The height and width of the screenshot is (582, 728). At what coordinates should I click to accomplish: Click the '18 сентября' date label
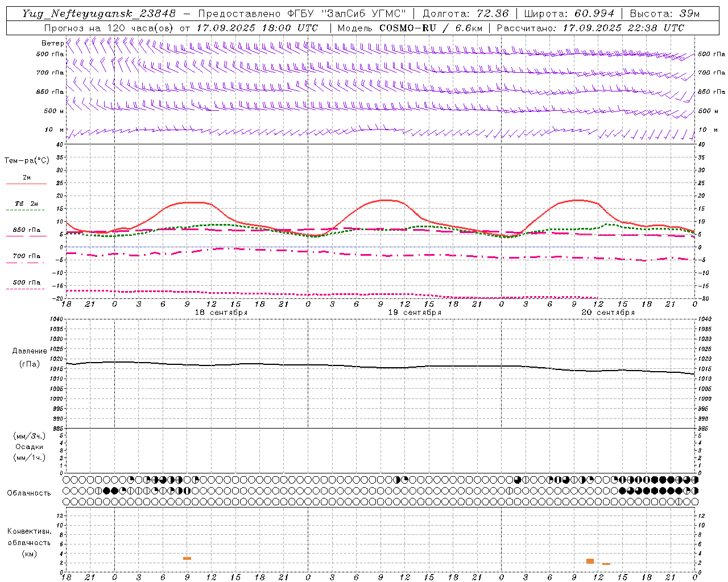point(221,313)
